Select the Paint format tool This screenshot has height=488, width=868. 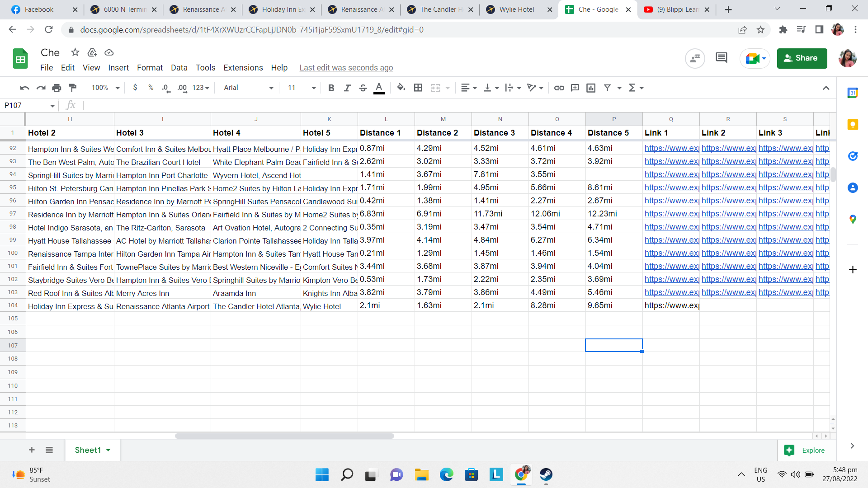[72, 88]
